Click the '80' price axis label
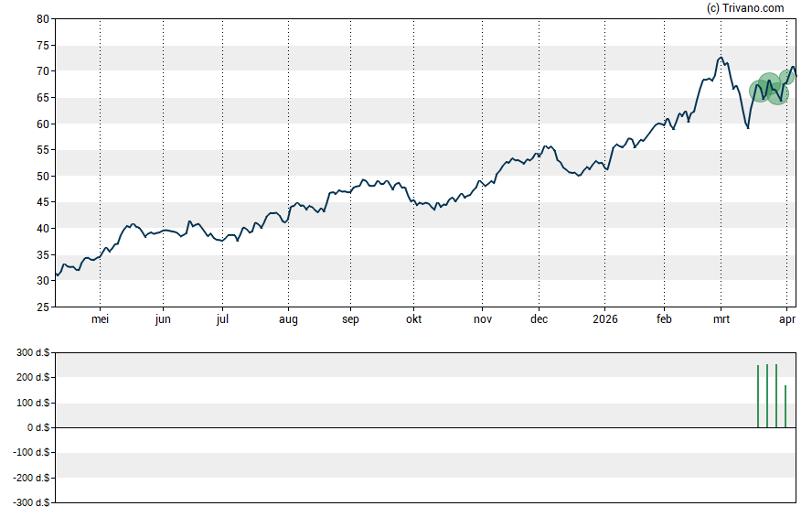The height and width of the screenshot is (517, 812). click(x=43, y=19)
